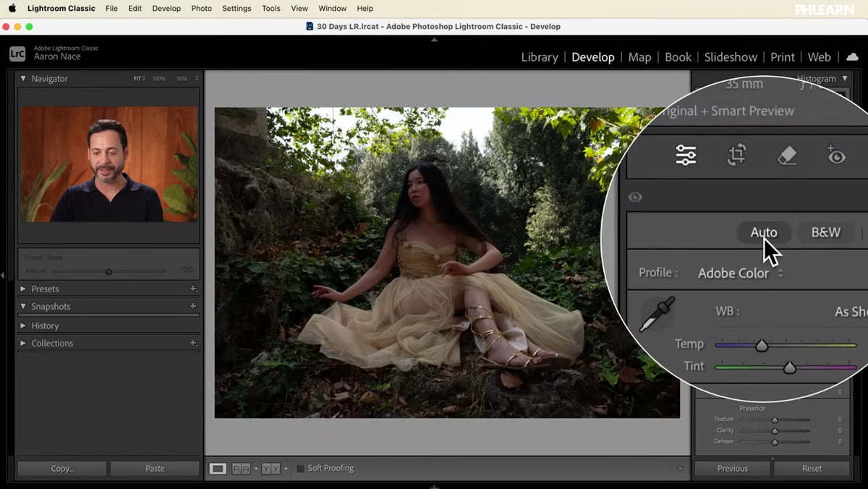Click the Previous button
This screenshot has width=868, height=489.
coord(733,469)
